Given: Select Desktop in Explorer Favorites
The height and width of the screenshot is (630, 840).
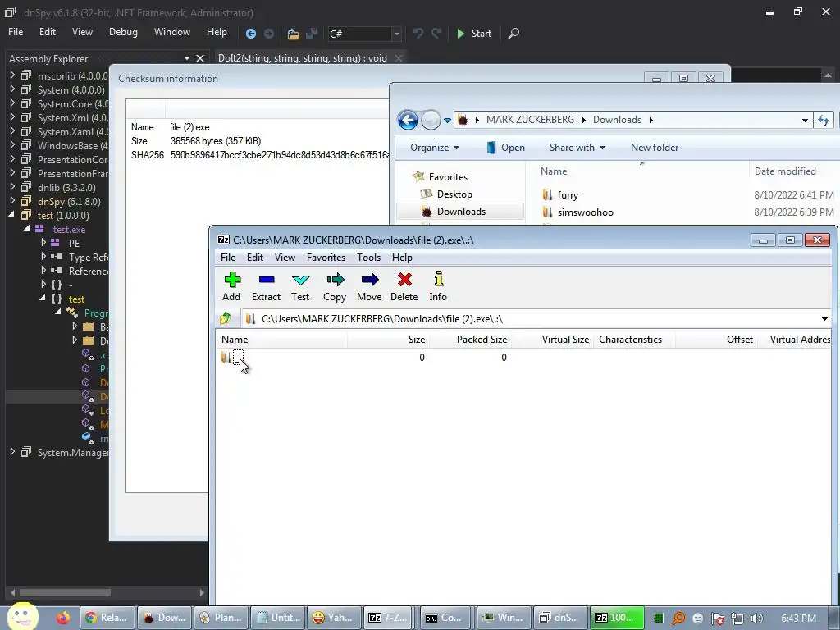Looking at the screenshot, I should (454, 194).
